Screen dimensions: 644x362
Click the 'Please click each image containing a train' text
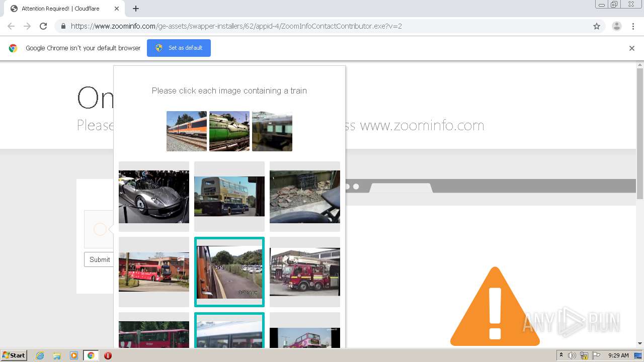tap(229, 90)
